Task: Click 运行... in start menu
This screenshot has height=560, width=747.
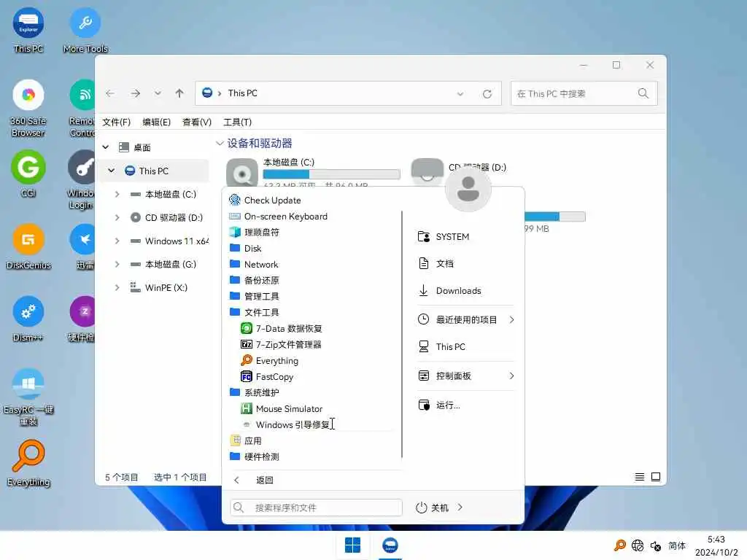Action: pos(439,405)
